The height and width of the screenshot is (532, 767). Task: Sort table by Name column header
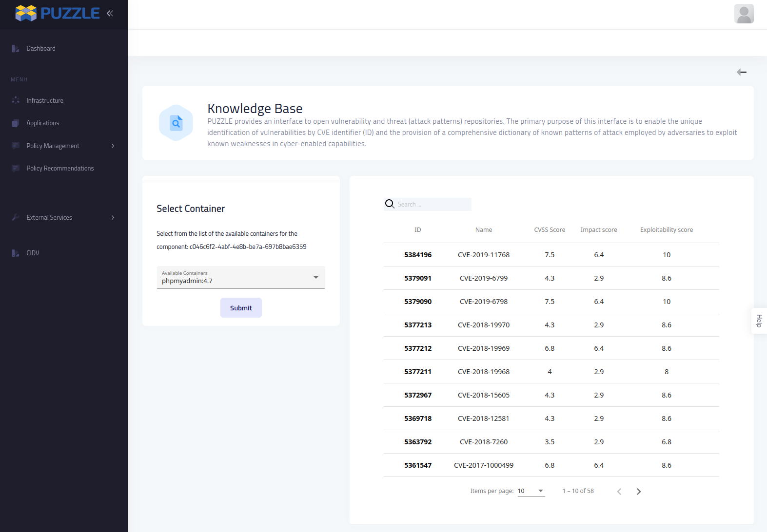484,230
